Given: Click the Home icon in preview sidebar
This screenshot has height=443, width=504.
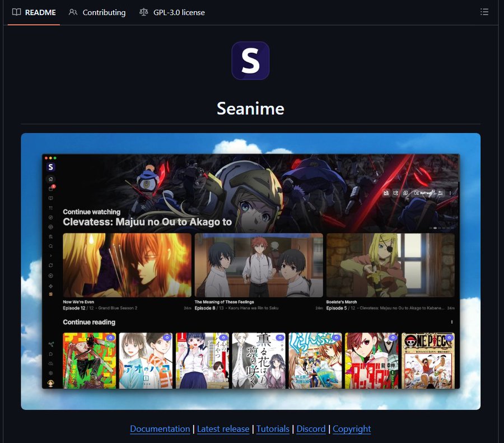Looking at the screenshot, I should click(50, 179).
